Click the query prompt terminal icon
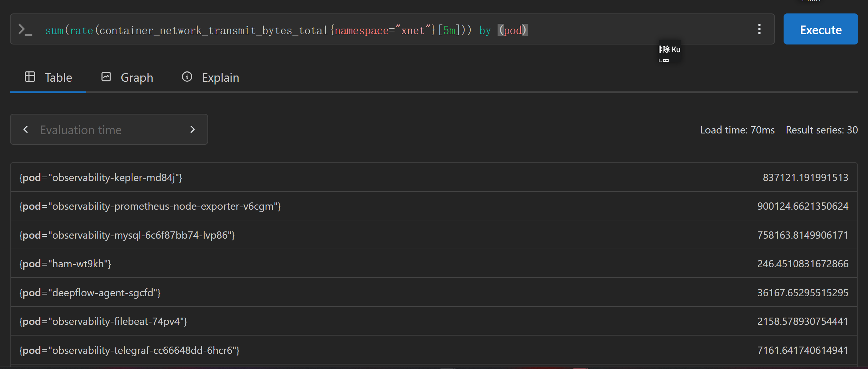Viewport: 868px width, 369px height. tap(25, 30)
